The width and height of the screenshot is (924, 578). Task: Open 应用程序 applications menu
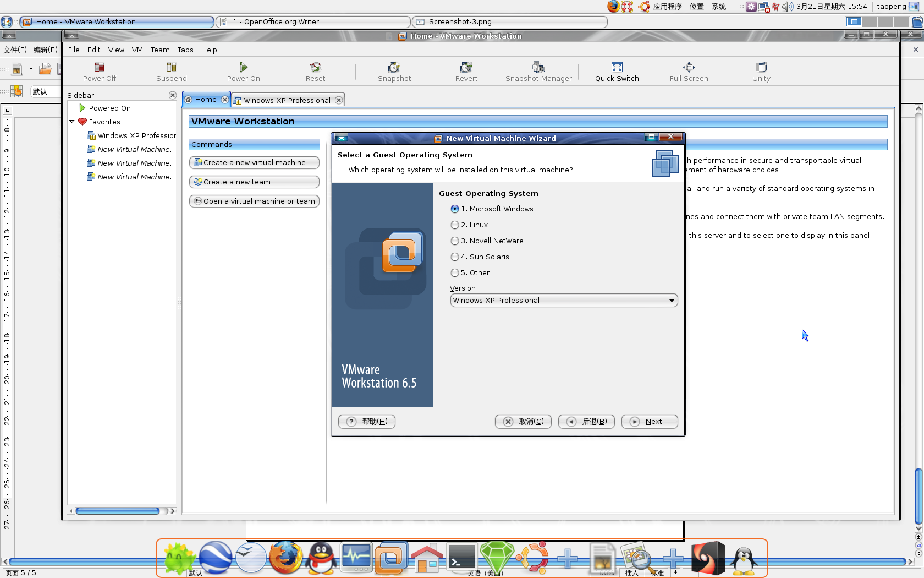667,7
